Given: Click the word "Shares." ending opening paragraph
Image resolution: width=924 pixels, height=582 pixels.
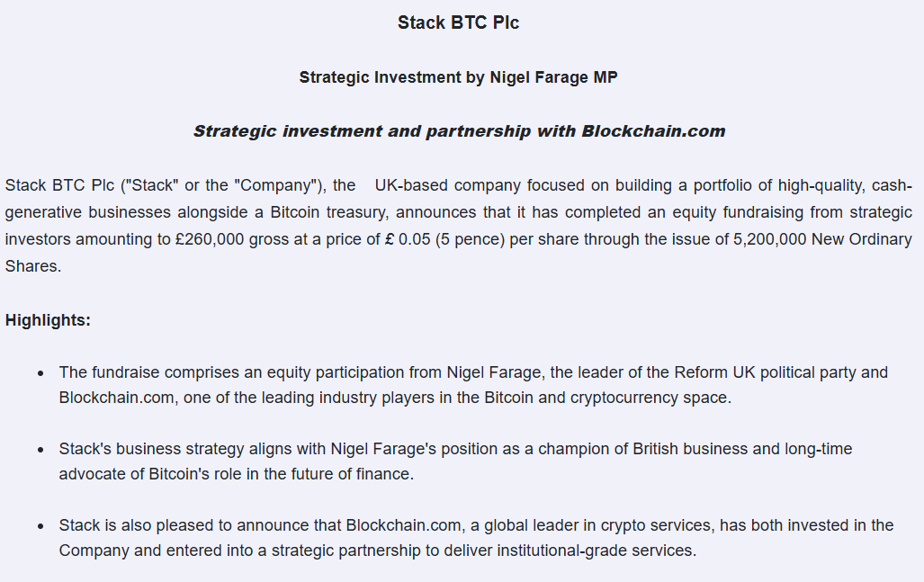Looking at the screenshot, I should (x=33, y=266).
